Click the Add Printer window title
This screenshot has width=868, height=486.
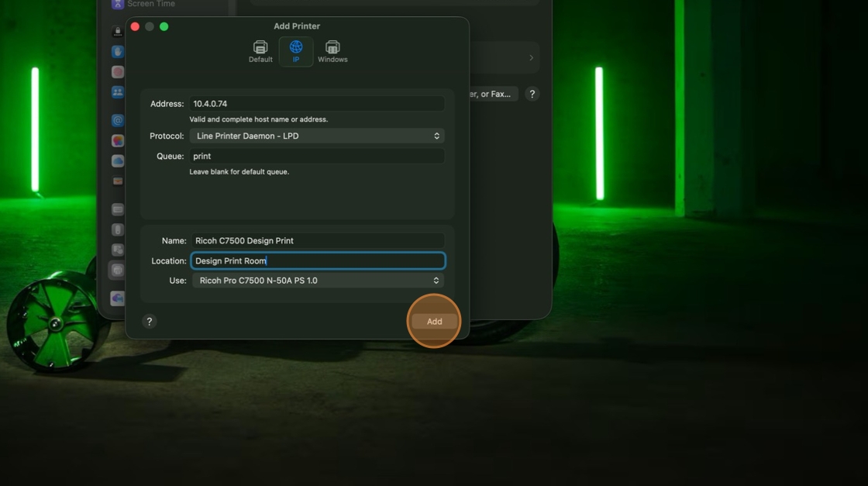[297, 26]
